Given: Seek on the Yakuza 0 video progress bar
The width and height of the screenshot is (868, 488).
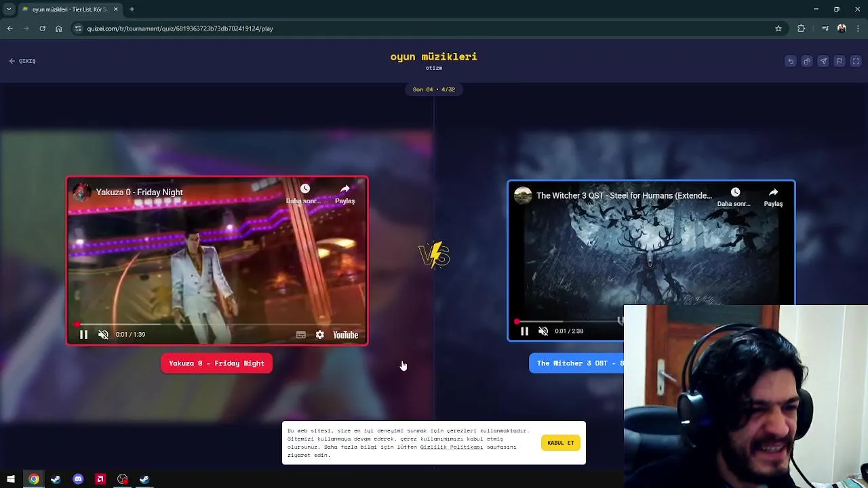Looking at the screenshot, I should tap(217, 325).
